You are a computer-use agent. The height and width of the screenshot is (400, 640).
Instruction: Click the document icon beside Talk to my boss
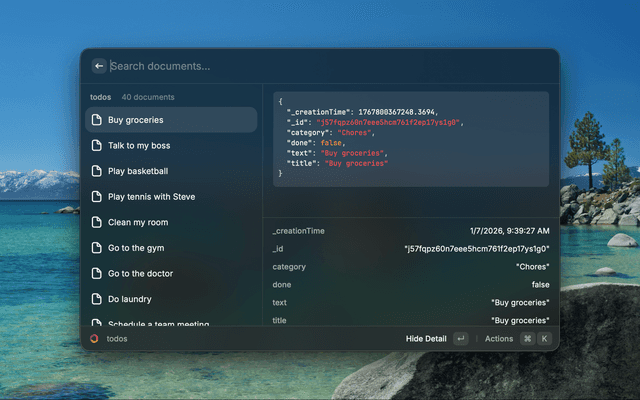97,146
